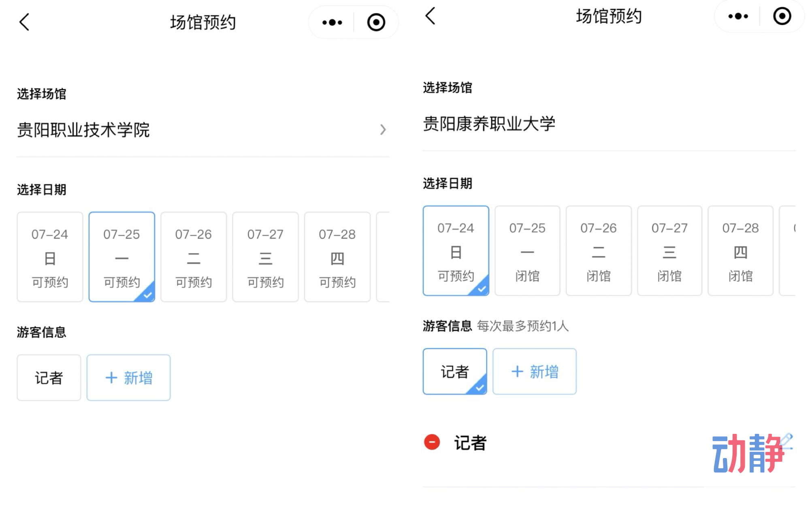Tap the back arrow on the left screen
This screenshot has height=518, width=812.
24,22
